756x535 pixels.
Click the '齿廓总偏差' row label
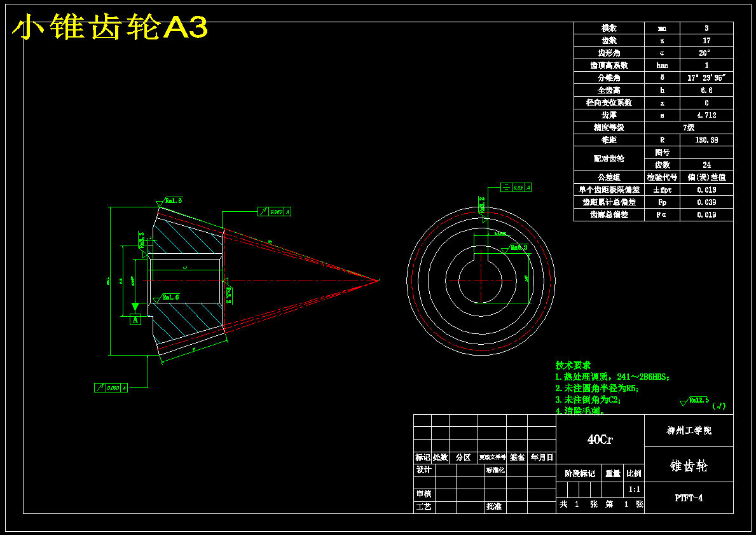609,214
